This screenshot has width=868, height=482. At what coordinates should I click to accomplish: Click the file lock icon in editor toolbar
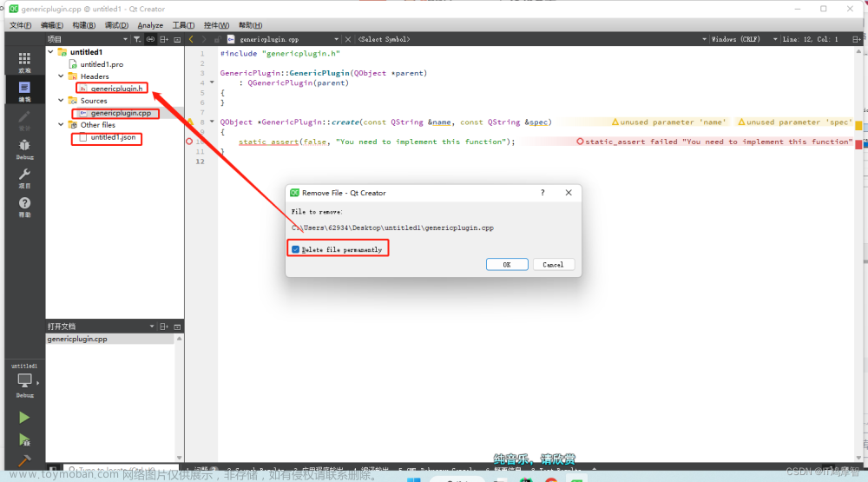click(x=217, y=39)
